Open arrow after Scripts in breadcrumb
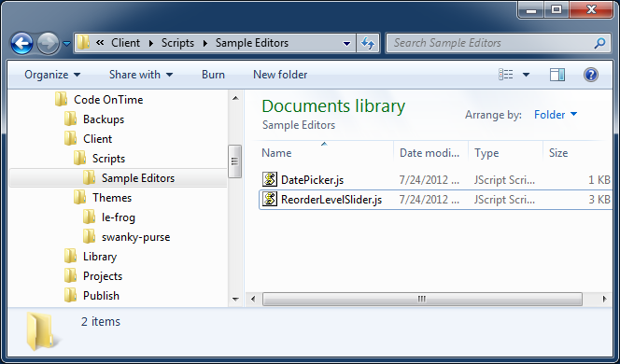This screenshot has height=364, width=620. tap(204, 43)
